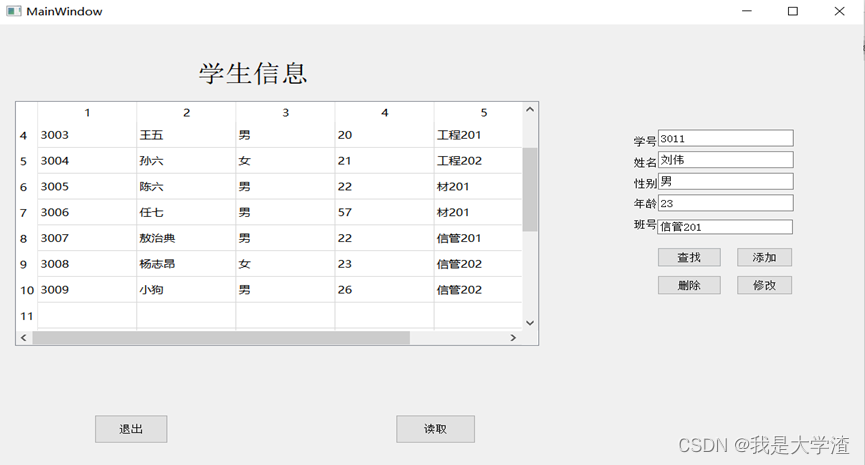Screen dimensions: 865x465
Task: Click class cell 信管201 in table
Action: click(478, 238)
